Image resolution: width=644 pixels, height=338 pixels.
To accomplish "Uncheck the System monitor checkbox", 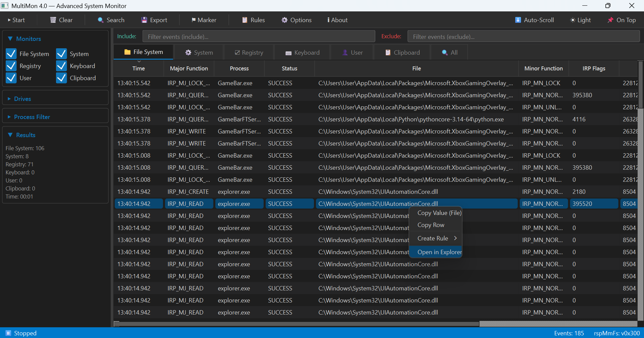I will tap(61, 54).
